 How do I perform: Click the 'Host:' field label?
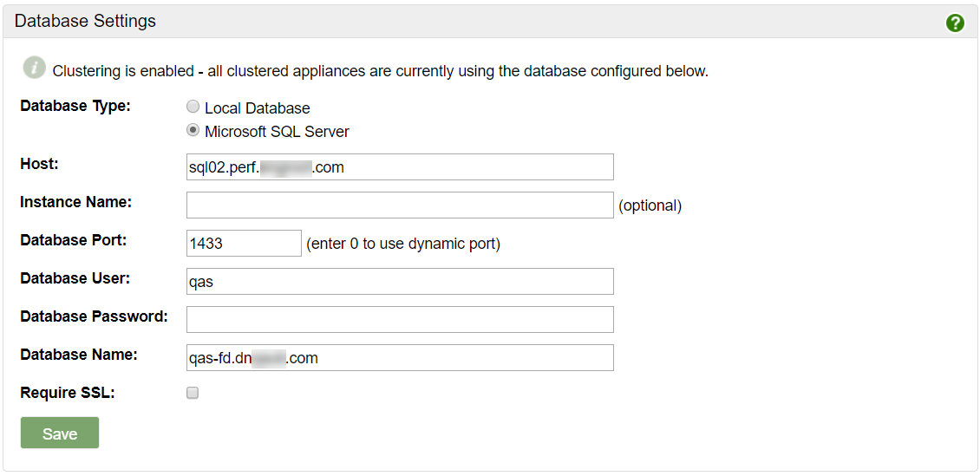click(x=39, y=163)
